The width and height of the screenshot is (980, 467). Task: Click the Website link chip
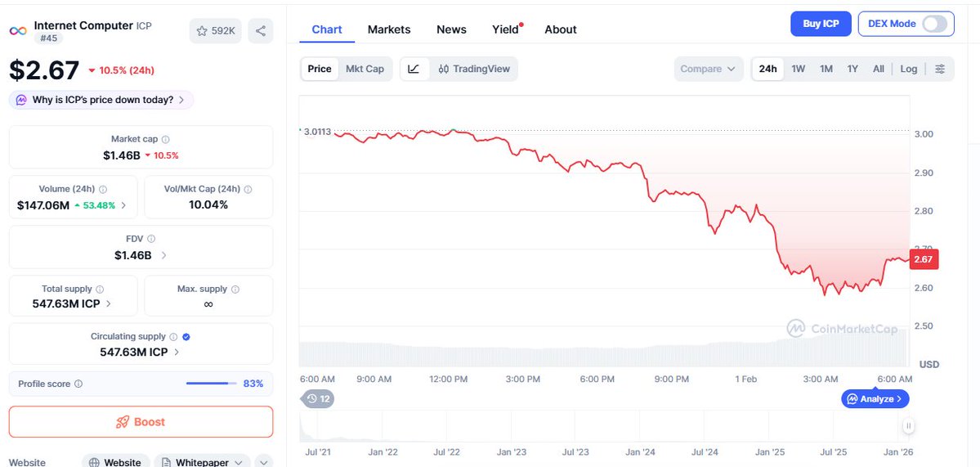click(x=115, y=462)
